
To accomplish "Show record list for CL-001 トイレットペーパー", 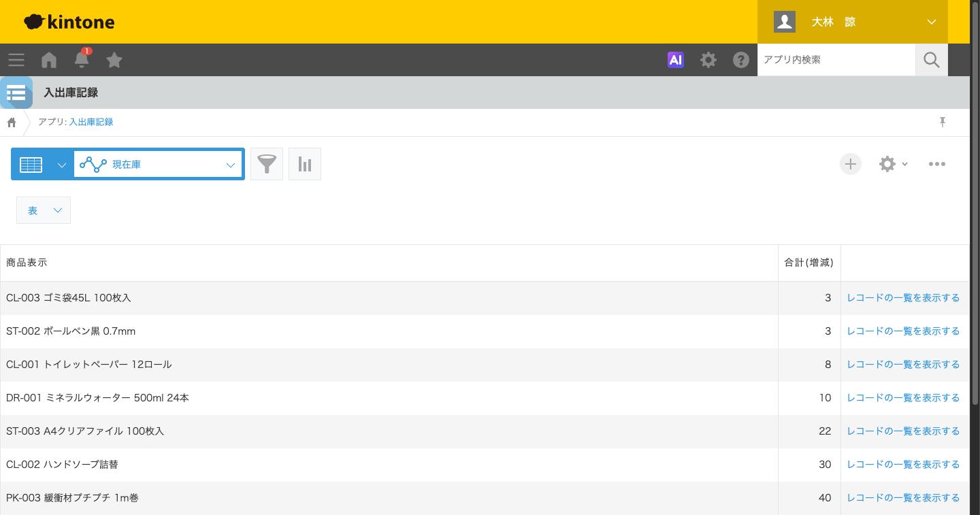I will 903,365.
